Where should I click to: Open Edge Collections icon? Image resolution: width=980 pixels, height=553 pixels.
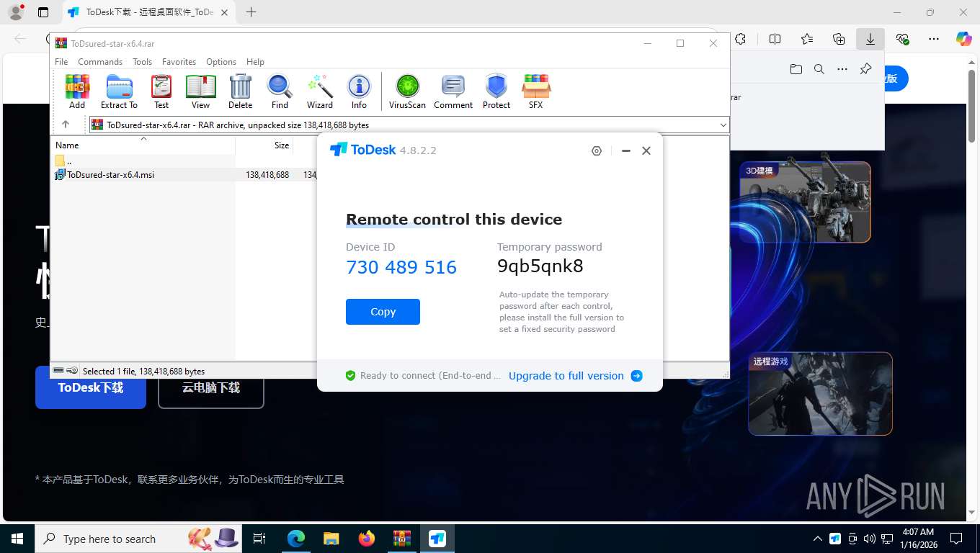pos(839,40)
